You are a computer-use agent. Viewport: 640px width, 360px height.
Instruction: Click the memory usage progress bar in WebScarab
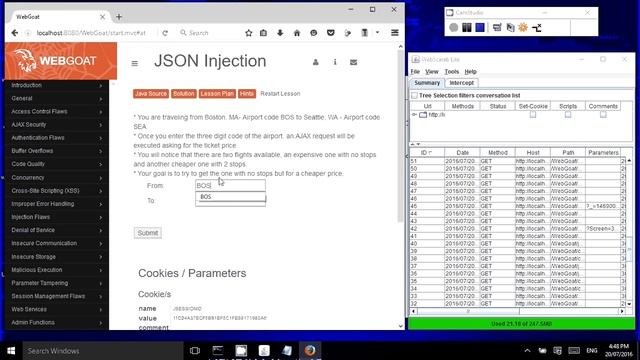pyautogui.click(x=521, y=323)
